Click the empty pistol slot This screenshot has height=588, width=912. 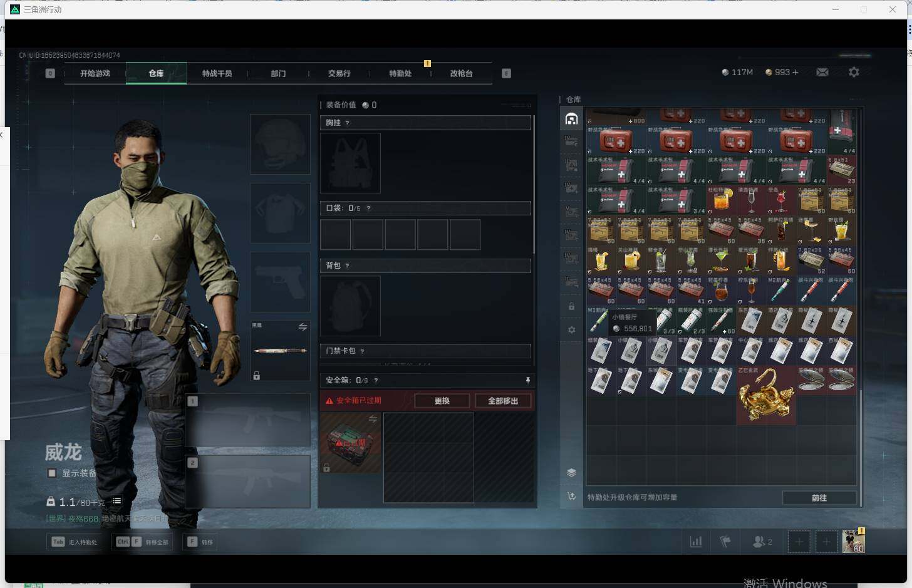point(280,282)
